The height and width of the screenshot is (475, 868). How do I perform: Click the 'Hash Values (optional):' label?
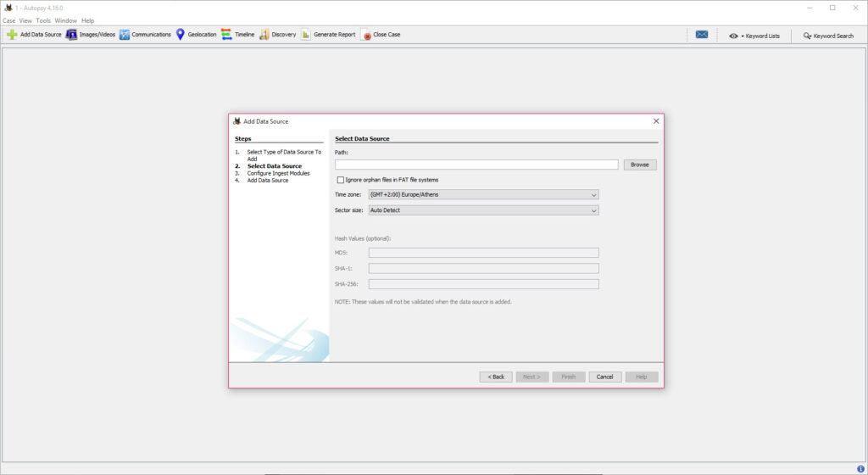pos(363,238)
